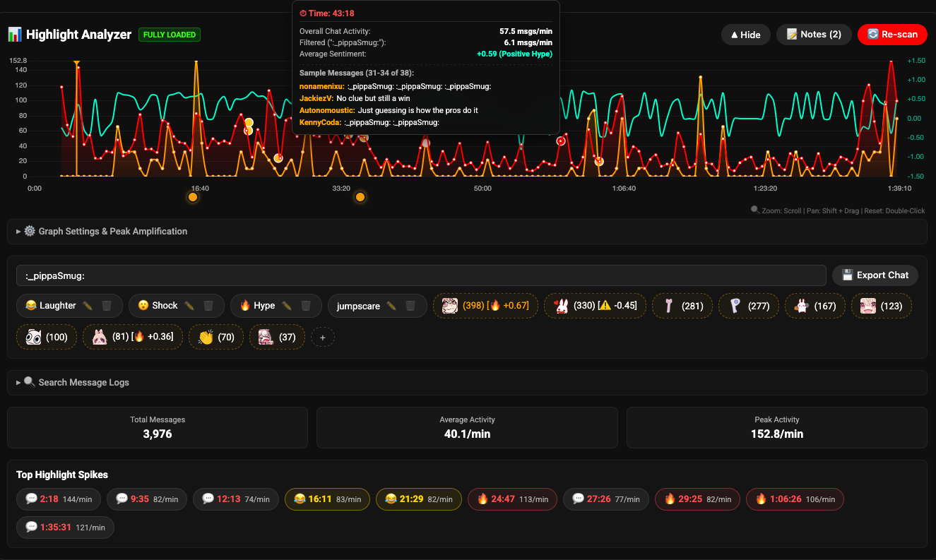Select the bunny emote chip with count (330)
This screenshot has width=936, height=560.
pyautogui.click(x=596, y=306)
